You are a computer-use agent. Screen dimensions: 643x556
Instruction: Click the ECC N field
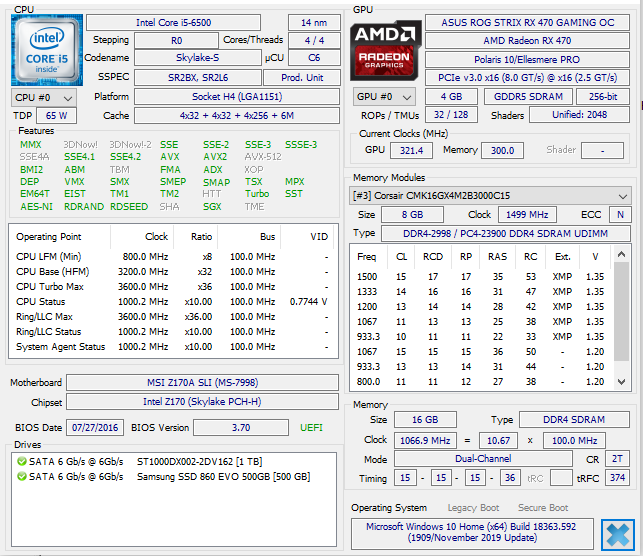tap(620, 214)
